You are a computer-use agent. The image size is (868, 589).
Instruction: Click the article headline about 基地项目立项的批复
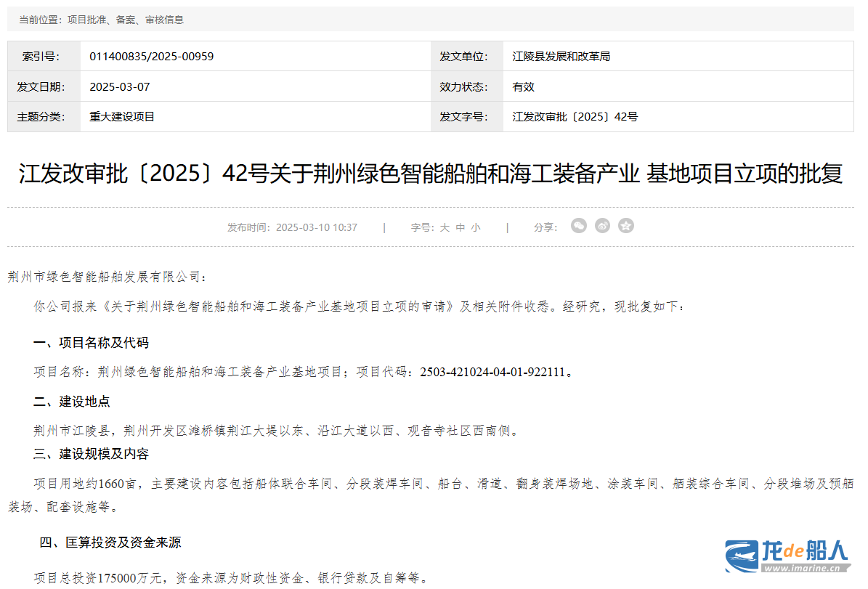click(431, 174)
